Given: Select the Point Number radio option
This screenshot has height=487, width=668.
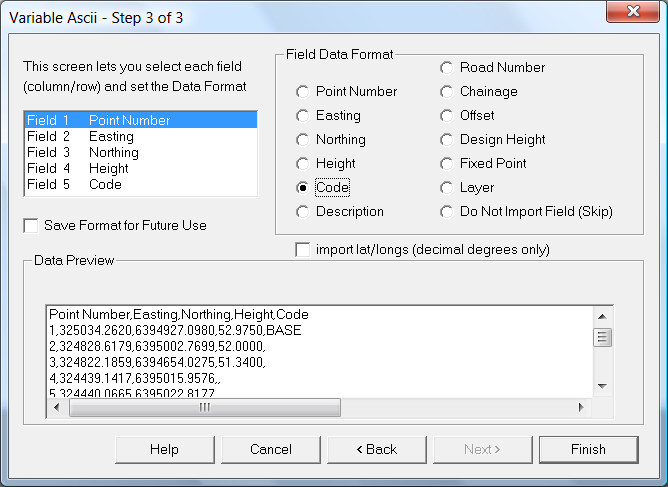Looking at the screenshot, I should (303, 92).
